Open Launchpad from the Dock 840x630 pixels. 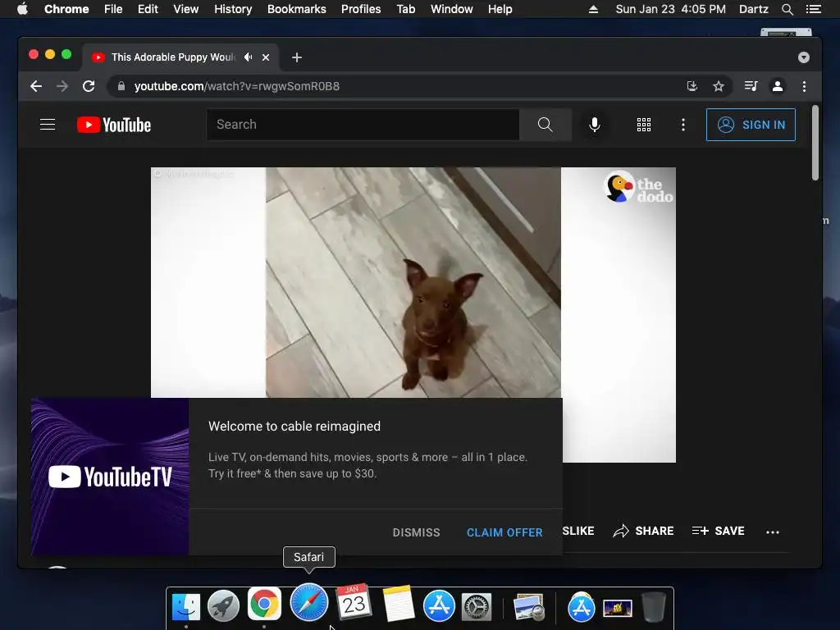tap(223, 606)
